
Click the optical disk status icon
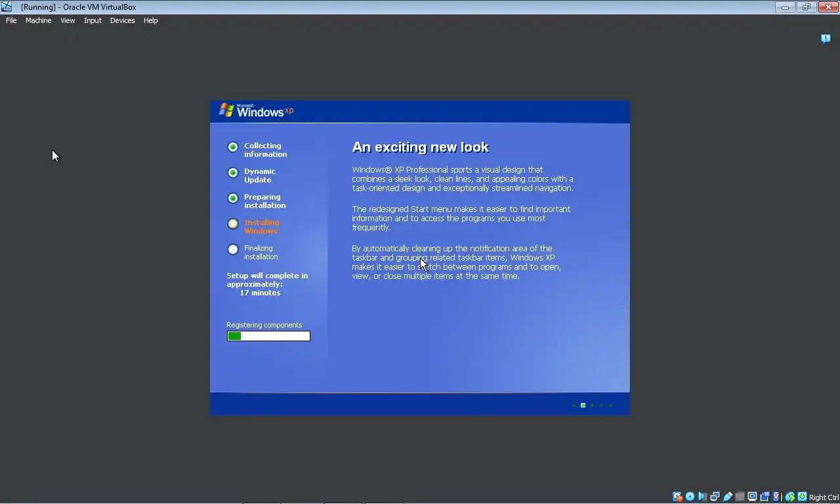[690, 497]
